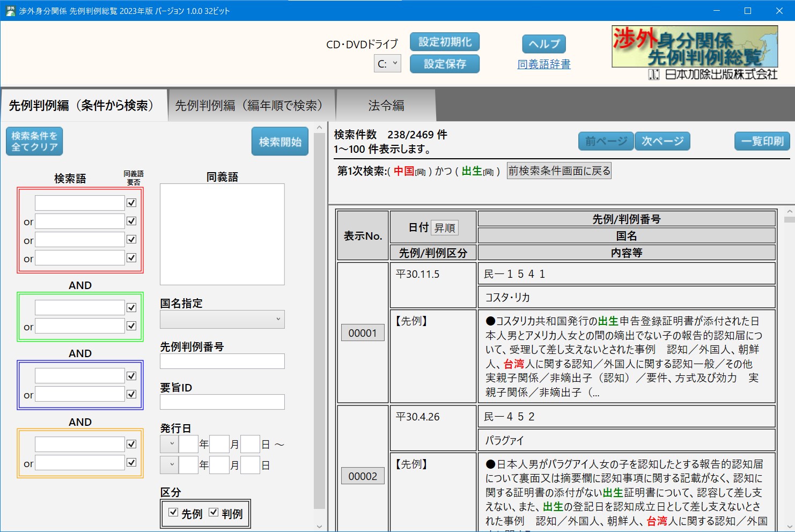Go to 次ページ of results

(x=662, y=141)
